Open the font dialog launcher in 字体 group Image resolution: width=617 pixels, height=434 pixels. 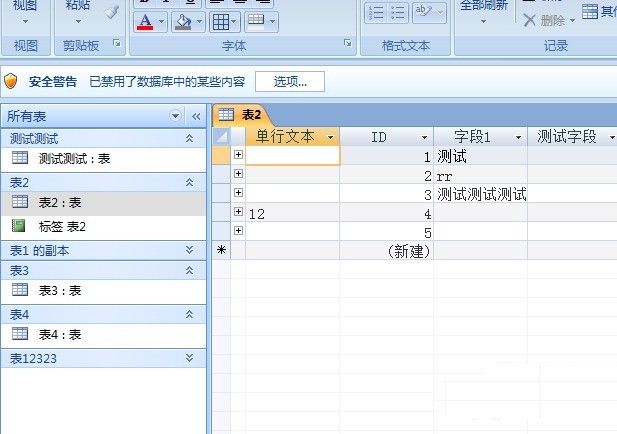348,44
